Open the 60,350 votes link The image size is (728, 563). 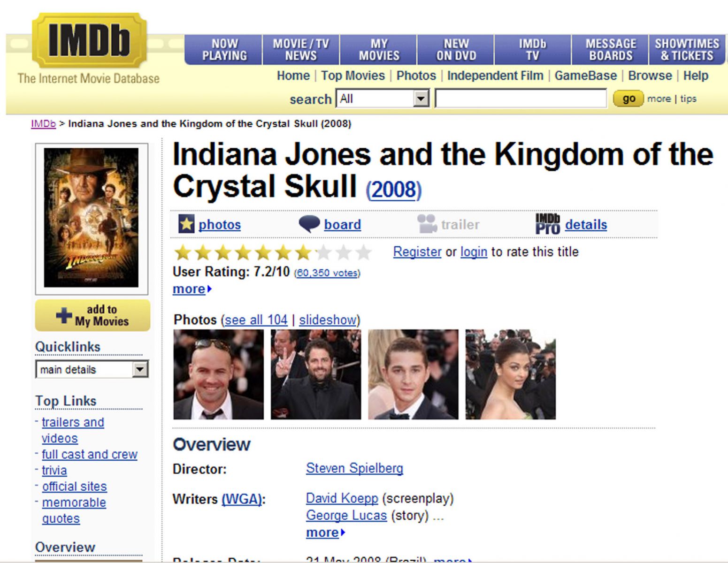pos(327,273)
